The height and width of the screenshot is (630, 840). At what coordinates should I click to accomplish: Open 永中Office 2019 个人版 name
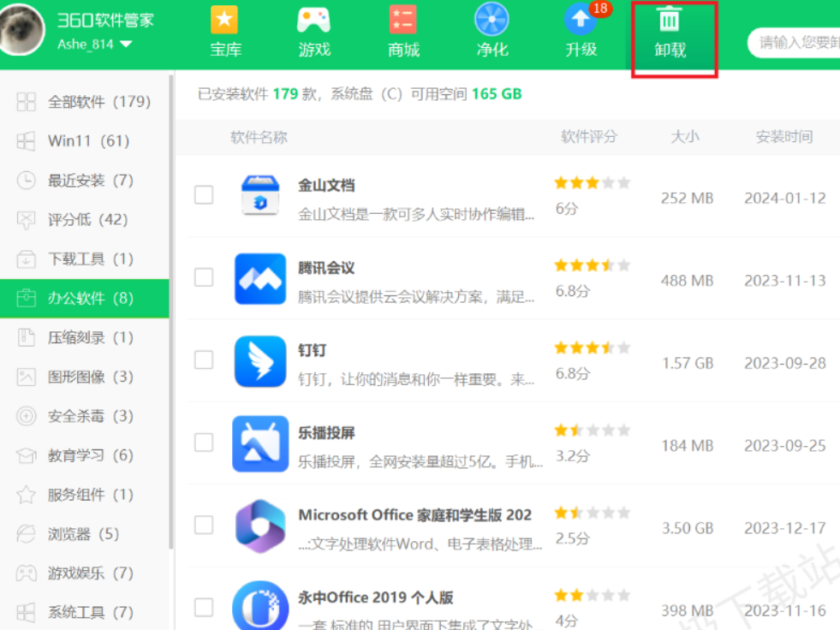376,597
